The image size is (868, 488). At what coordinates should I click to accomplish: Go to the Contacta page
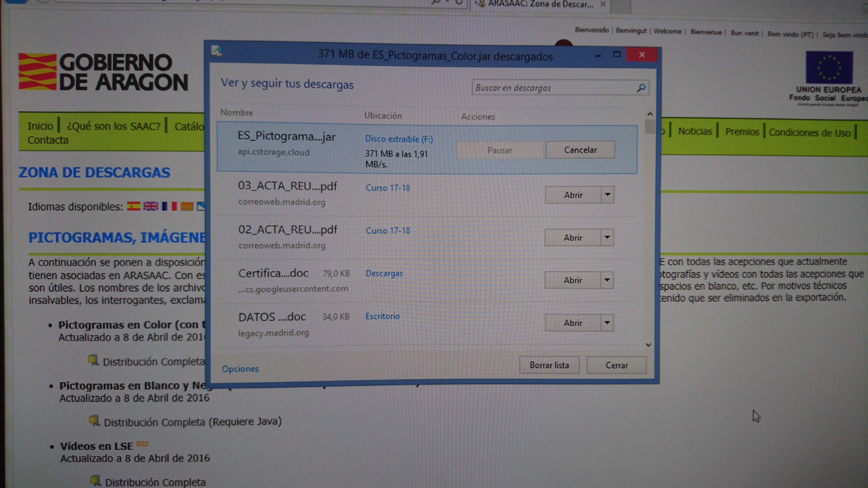click(x=48, y=140)
